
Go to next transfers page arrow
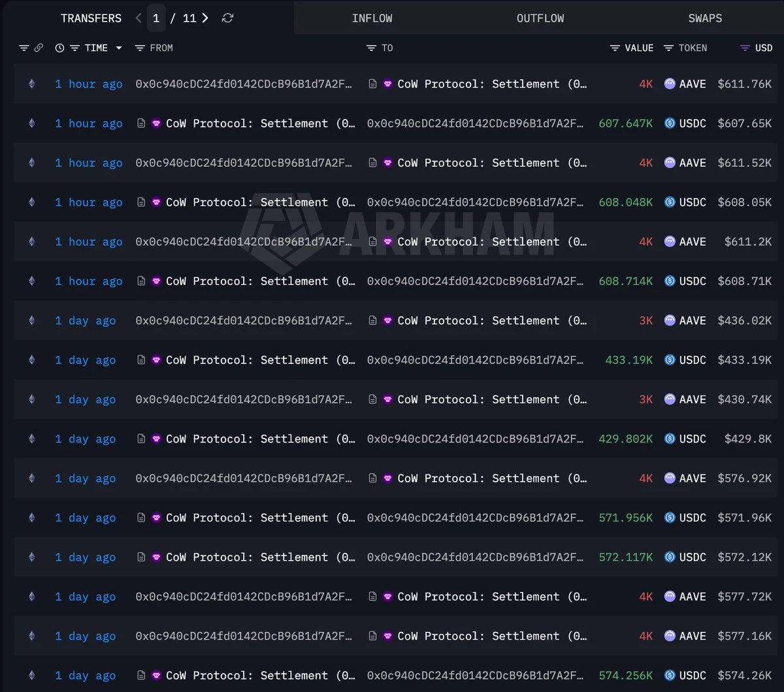(205, 18)
